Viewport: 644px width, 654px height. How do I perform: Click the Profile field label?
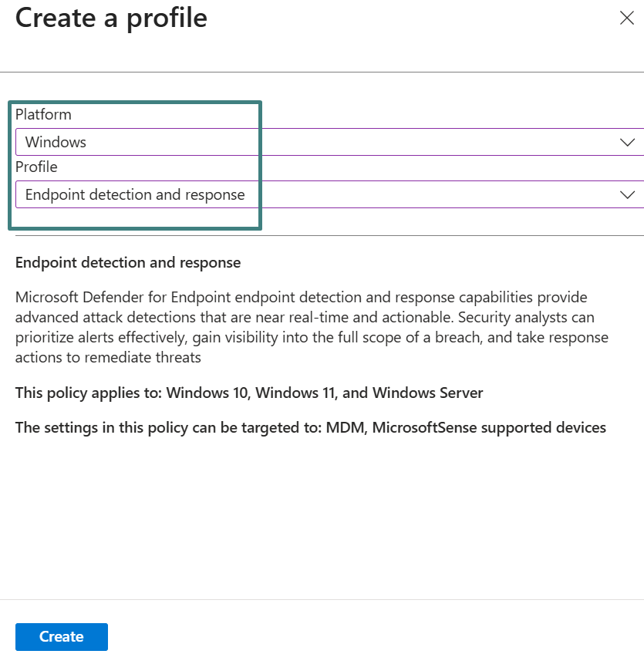coord(36,167)
